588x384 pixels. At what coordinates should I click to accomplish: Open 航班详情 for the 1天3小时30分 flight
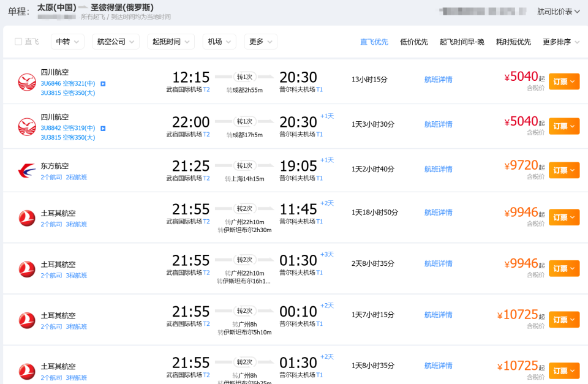click(x=439, y=124)
